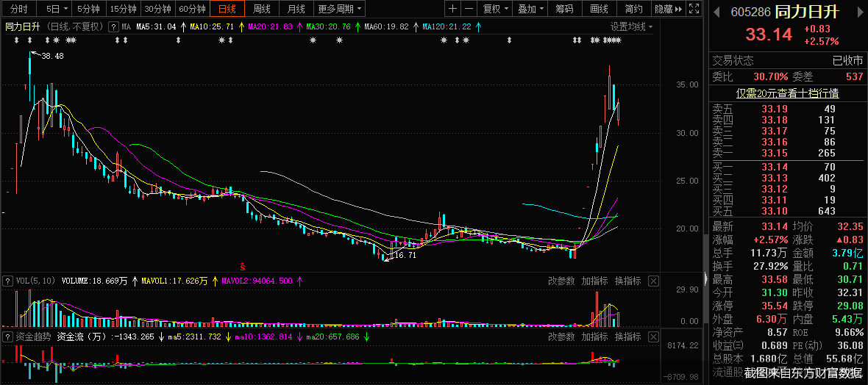Click the 38.48 high price label
868x385 pixels.
click(x=52, y=56)
